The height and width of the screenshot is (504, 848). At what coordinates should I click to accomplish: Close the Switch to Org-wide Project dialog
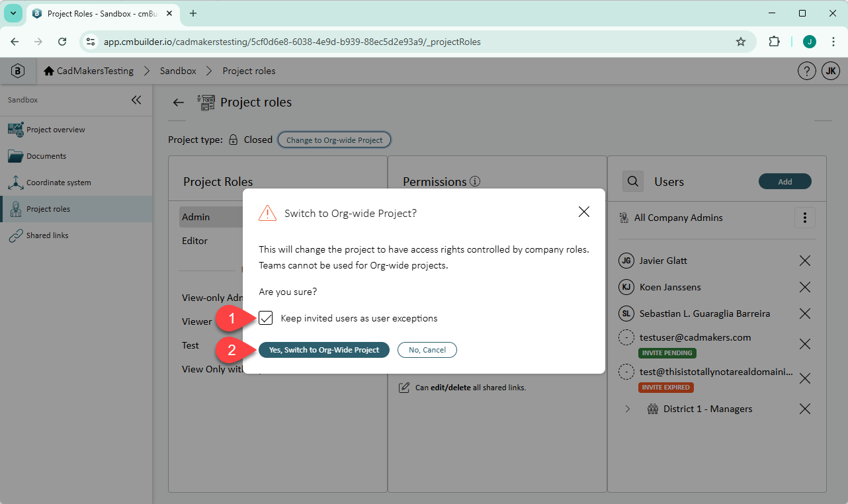point(583,212)
